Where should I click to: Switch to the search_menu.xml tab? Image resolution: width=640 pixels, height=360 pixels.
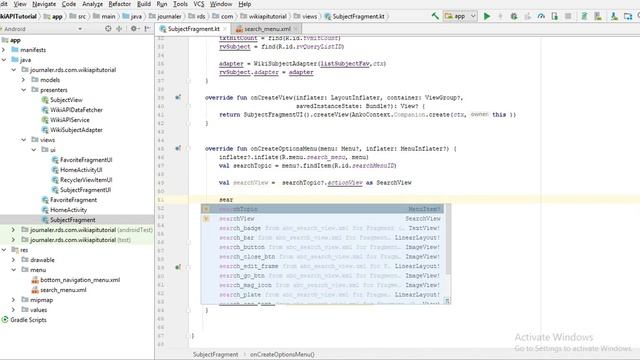(267, 29)
